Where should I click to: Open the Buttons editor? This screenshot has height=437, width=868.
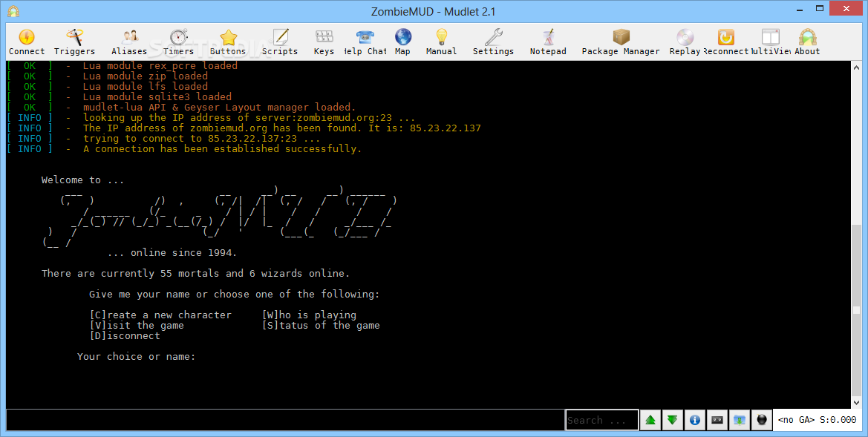click(x=227, y=42)
